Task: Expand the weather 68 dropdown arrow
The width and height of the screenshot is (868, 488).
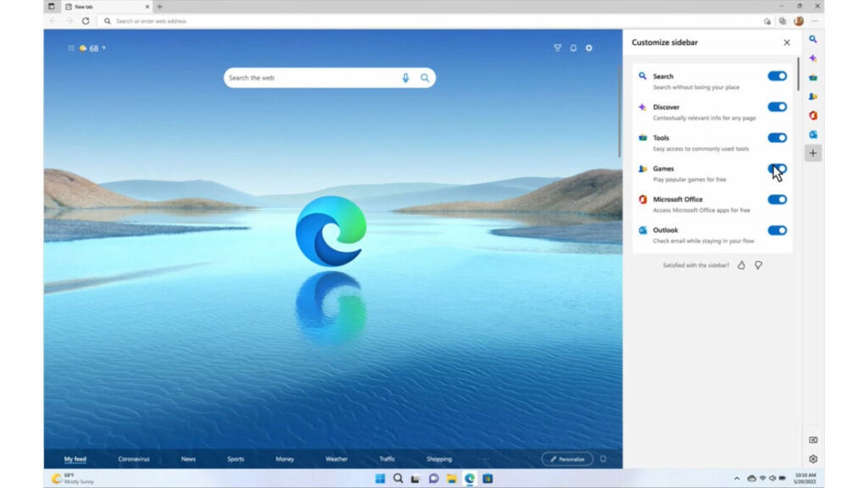Action: (103, 48)
